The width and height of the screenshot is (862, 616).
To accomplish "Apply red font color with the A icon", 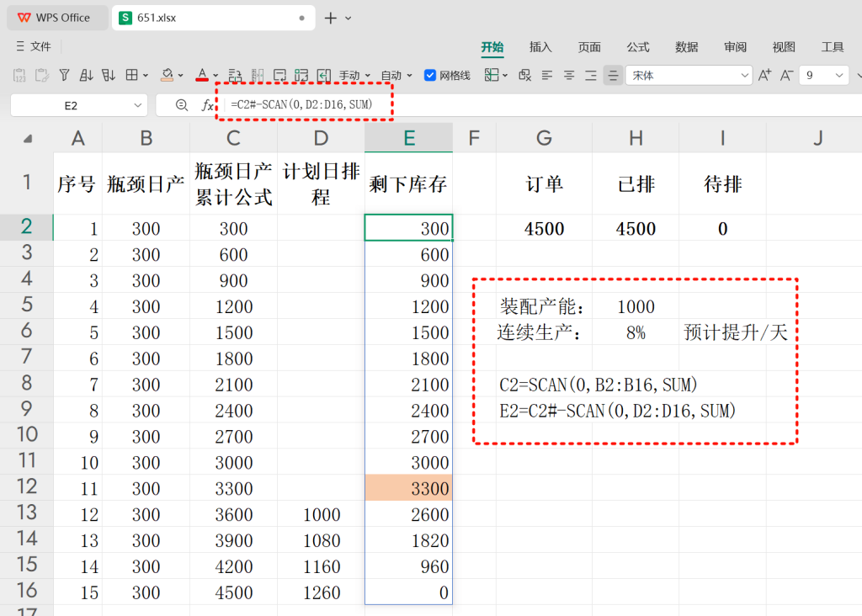I will pos(202,75).
